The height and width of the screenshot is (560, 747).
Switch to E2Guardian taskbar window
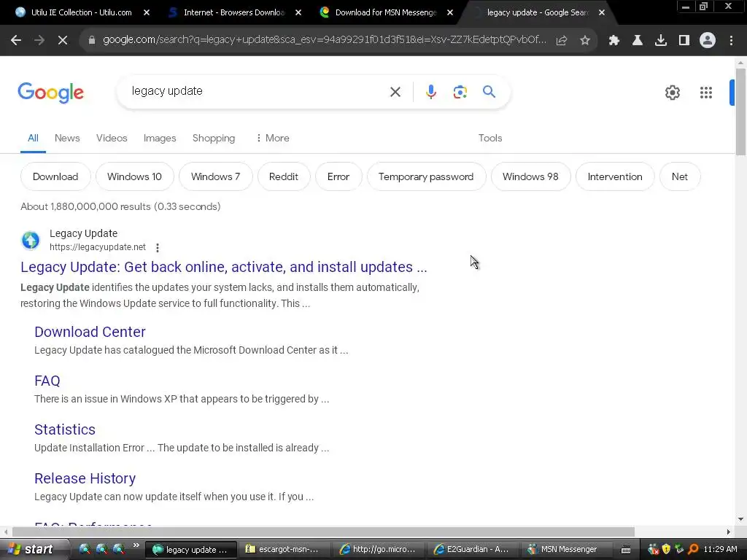(472, 549)
